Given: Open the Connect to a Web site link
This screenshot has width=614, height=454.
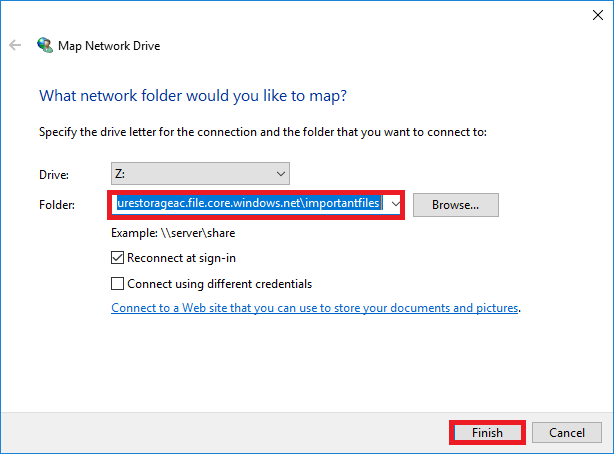Looking at the screenshot, I should 315,308.
